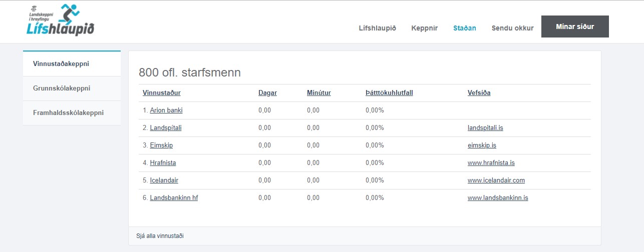The width and height of the screenshot is (644, 252).
Task: Select the Staðan menu item
Action: click(x=465, y=28)
